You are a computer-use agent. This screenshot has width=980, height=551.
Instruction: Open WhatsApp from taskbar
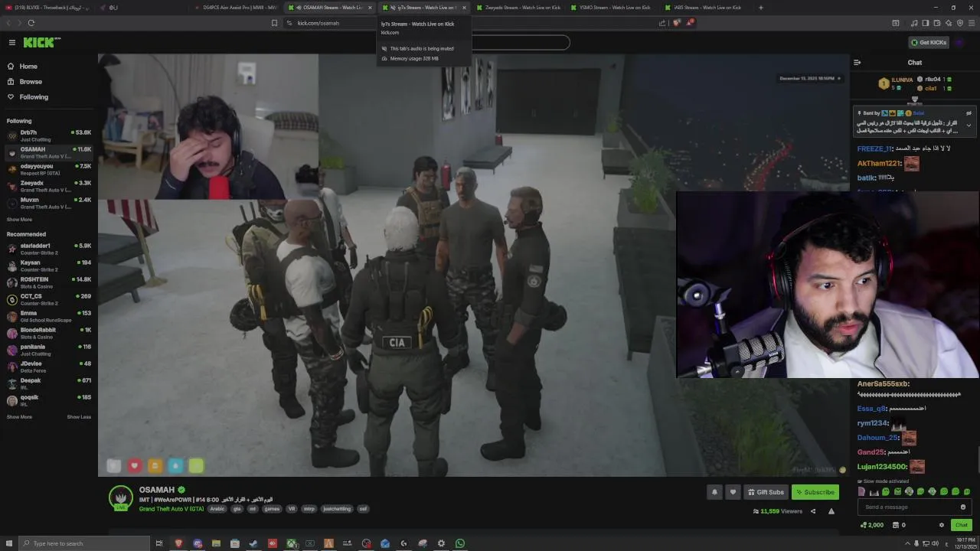tap(460, 543)
